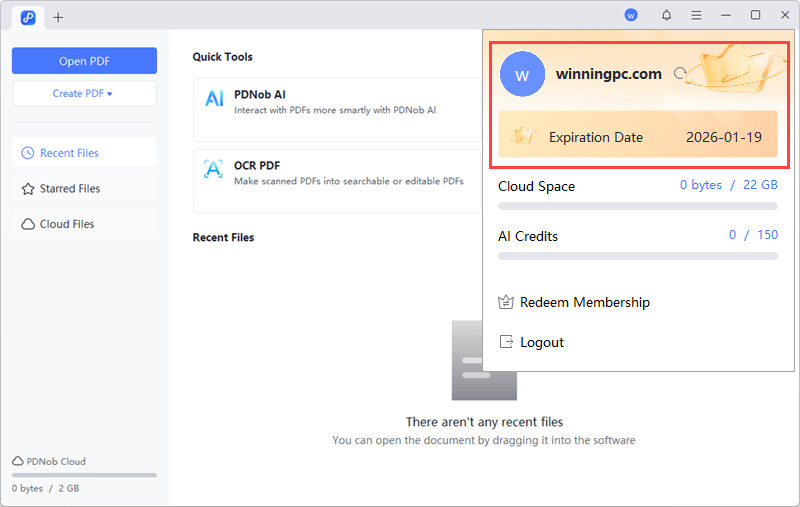Maximize the window

coord(756,15)
